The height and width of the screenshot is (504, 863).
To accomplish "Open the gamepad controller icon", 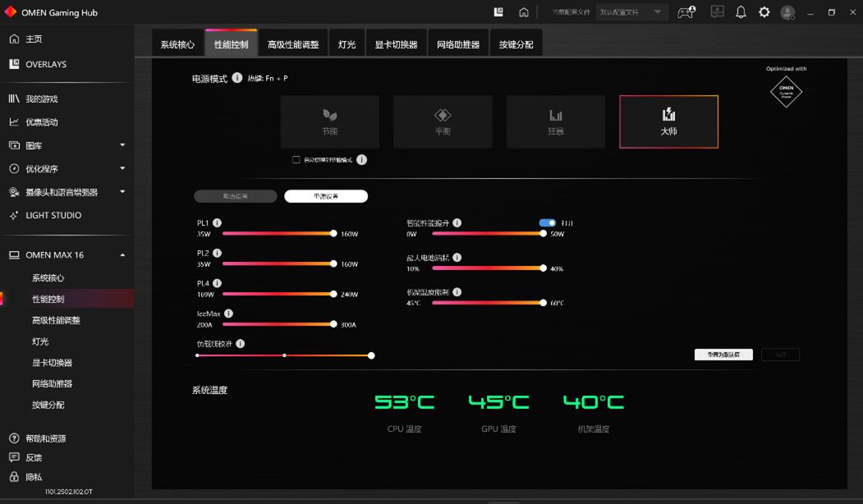I will click(686, 12).
